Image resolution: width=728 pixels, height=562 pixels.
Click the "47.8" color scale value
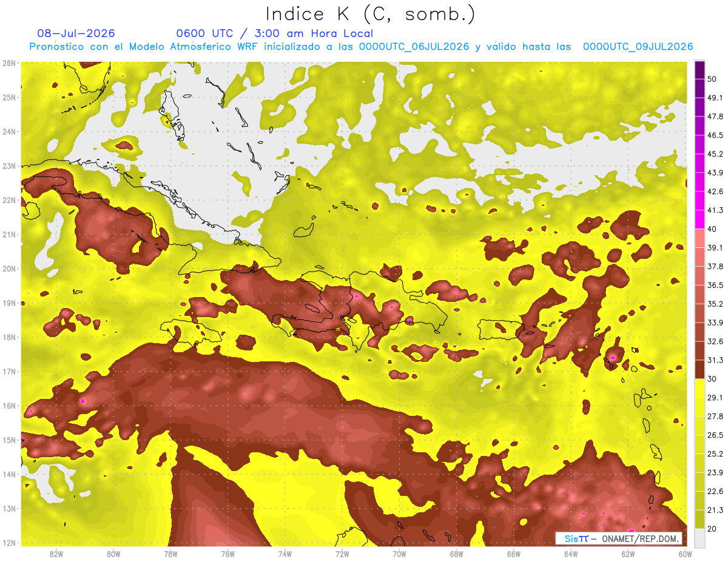tap(715, 116)
